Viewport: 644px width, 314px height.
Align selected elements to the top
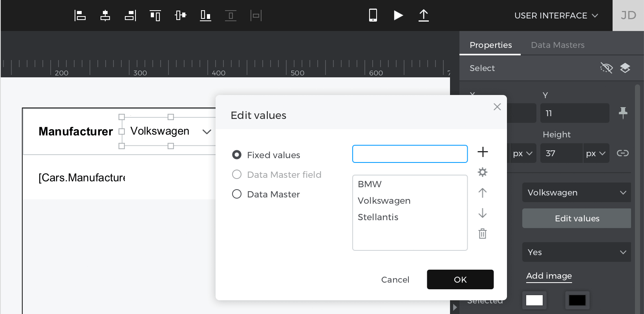pos(156,16)
